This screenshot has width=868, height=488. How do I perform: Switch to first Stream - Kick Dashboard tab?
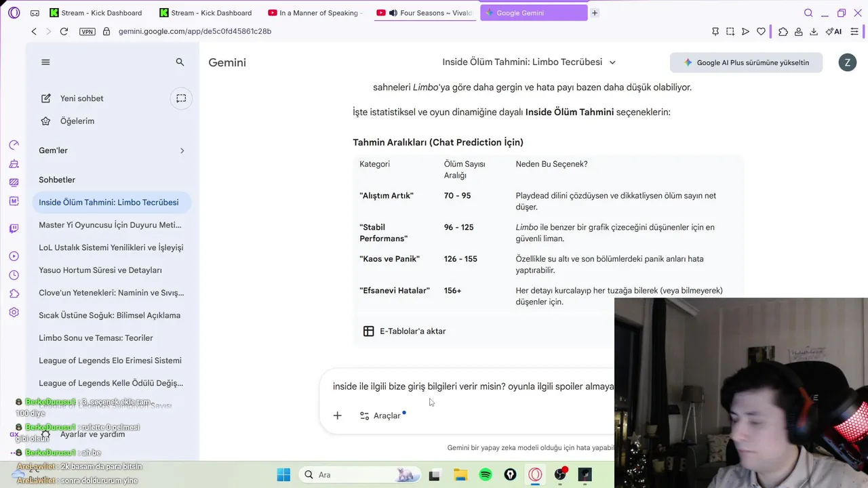click(96, 13)
